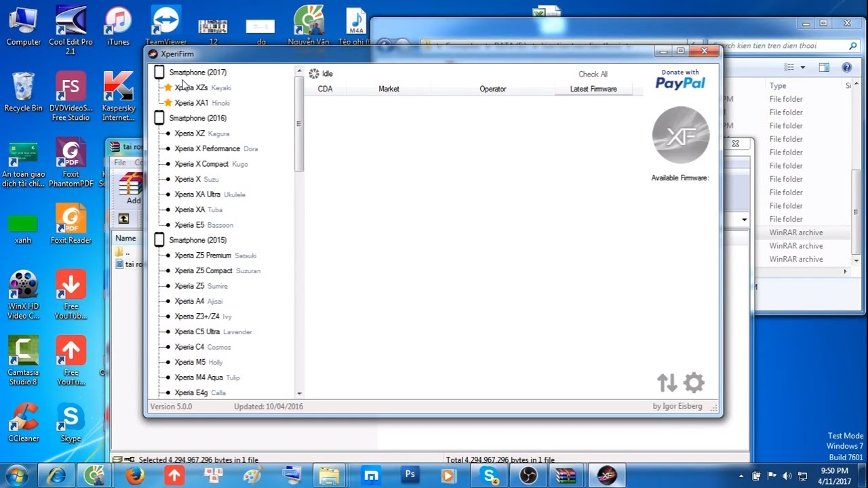The width and height of the screenshot is (868, 488).
Task: Select Xperia M5 Holly
Action: click(198, 362)
